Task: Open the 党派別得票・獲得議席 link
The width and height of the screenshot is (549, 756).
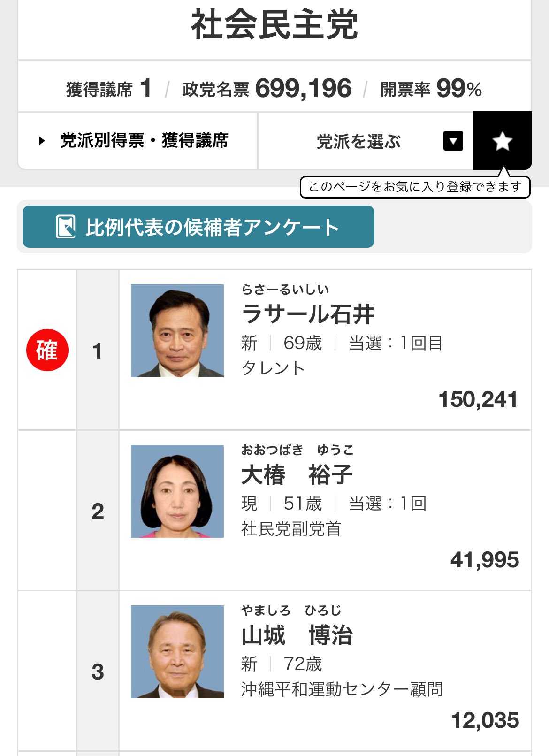Action: tap(144, 141)
